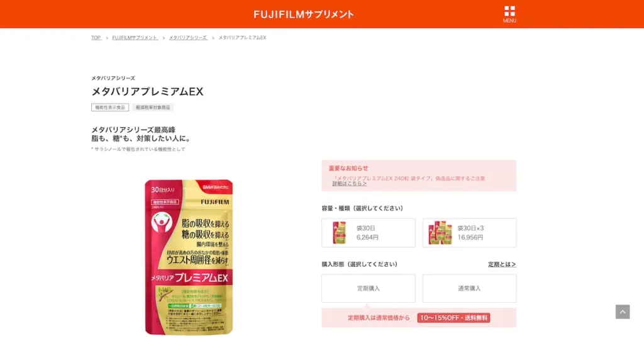The width and height of the screenshot is (644, 343).
Task: Open FUJIFILMサプリメント breadcrumb link
Action: pos(135,37)
